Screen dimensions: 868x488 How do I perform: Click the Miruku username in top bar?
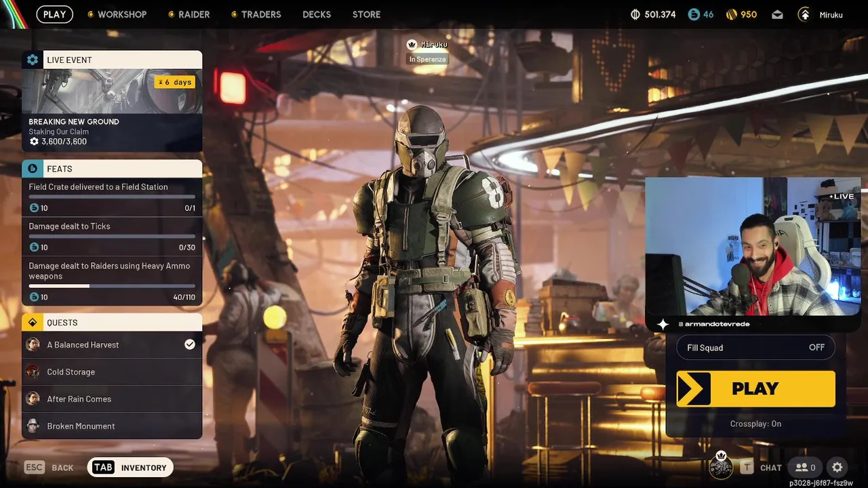click(x=831, y=15)
